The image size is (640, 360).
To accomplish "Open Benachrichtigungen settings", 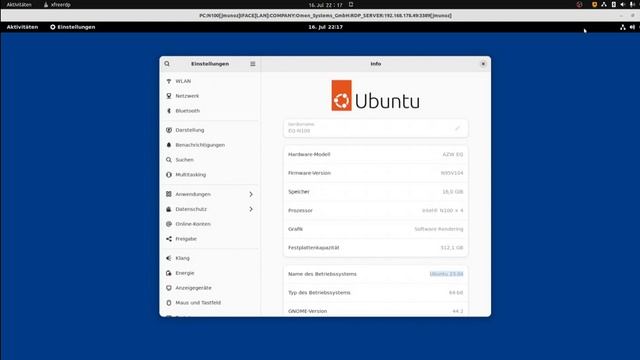I will click(210, 145).
